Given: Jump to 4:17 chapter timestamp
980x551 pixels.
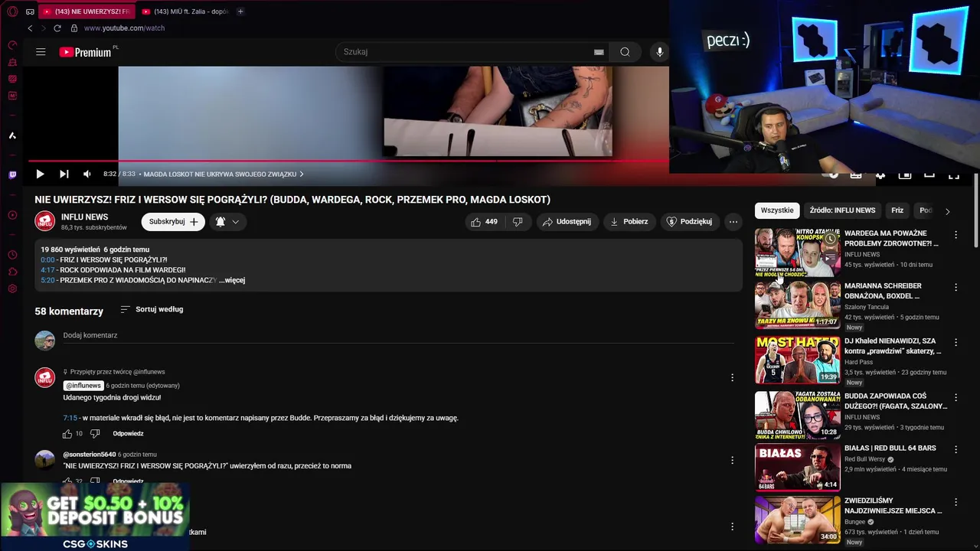Looking at the screenshot, I should point(47,270).
